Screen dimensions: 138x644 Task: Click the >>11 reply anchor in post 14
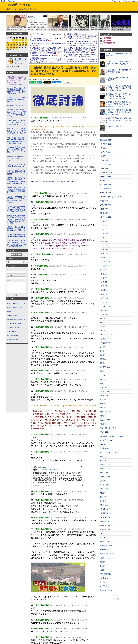pyautogui.click(x=33, y=315)
